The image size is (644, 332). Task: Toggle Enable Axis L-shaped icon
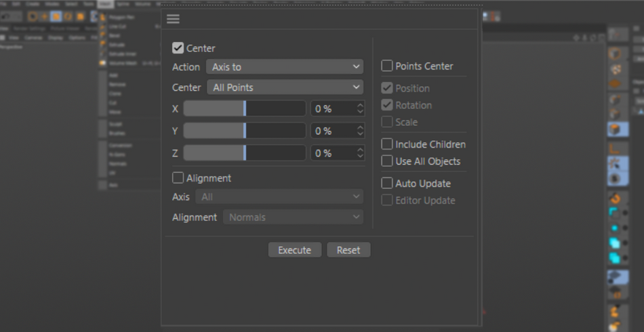[615, 148]
